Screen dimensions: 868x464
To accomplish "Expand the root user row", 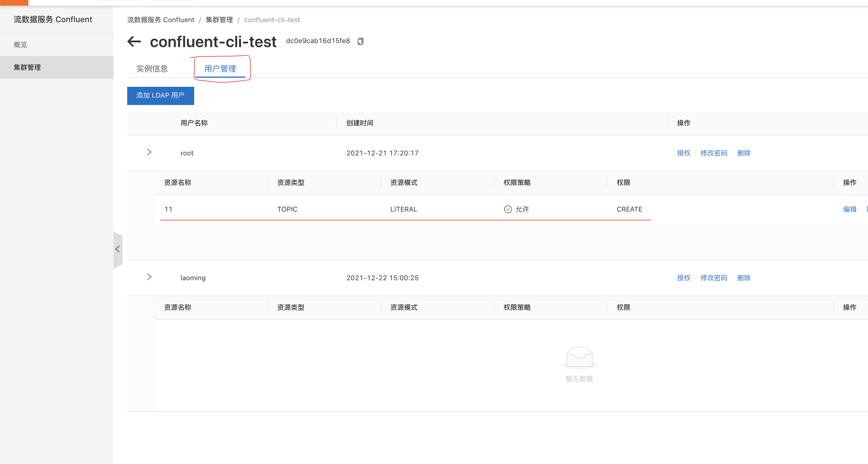I will point(149,153).
